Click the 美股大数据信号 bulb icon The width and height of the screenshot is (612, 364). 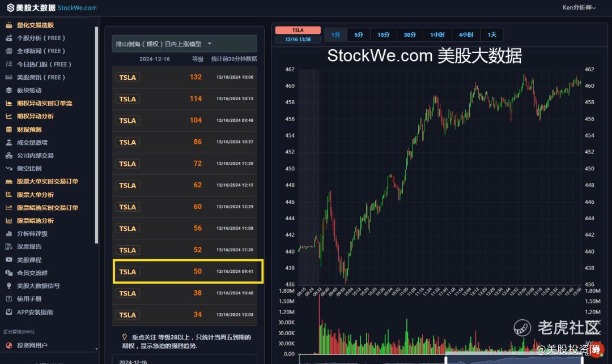(x=8, y=286)
